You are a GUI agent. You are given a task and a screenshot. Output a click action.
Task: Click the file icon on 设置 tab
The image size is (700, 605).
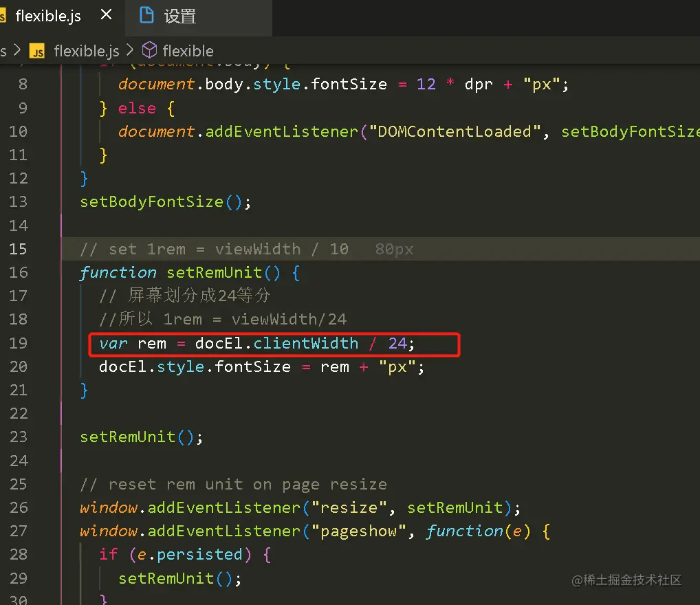[x=146, y=15]
